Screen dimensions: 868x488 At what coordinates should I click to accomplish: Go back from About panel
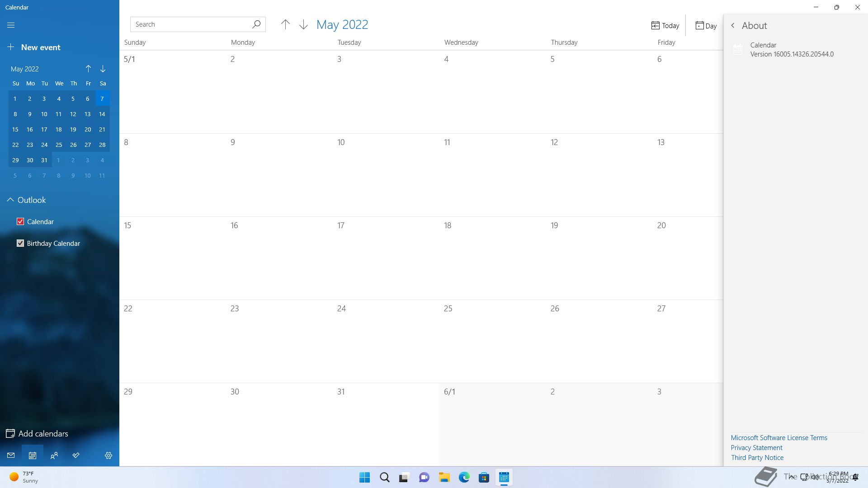(733, 26)
